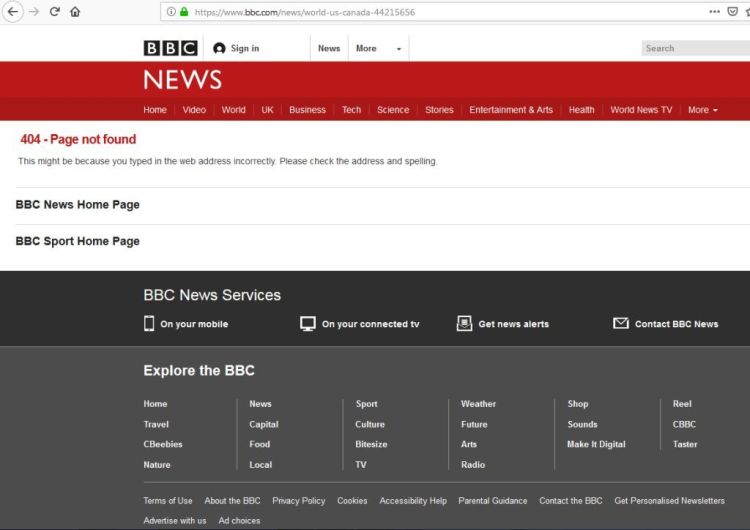
Task: Open the World News TV tab
Action: coord(641,110)
